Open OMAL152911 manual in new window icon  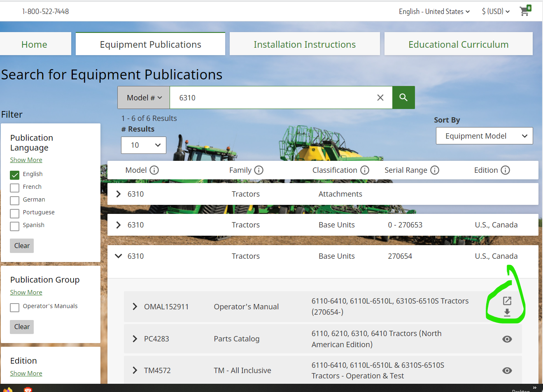click(507, 301)
